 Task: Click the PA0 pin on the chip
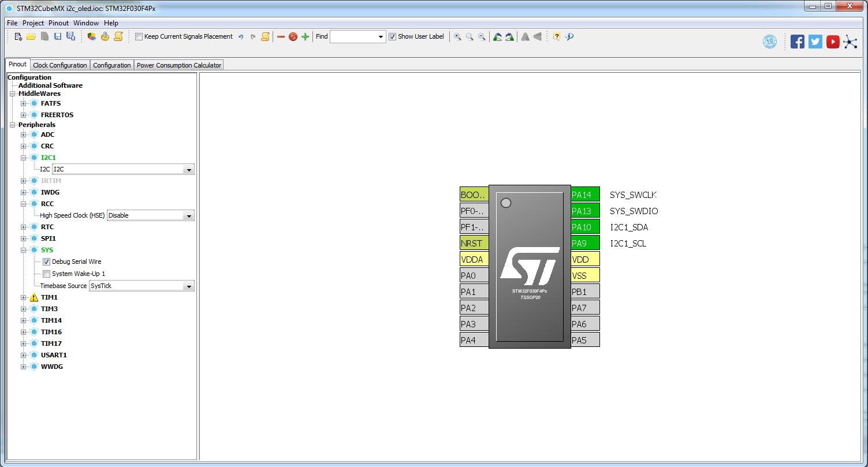coord(474,275)
